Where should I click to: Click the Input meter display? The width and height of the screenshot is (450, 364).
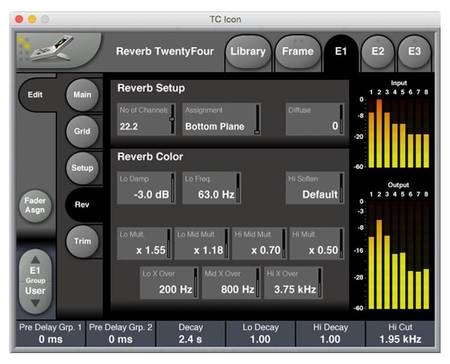point(393,125)
